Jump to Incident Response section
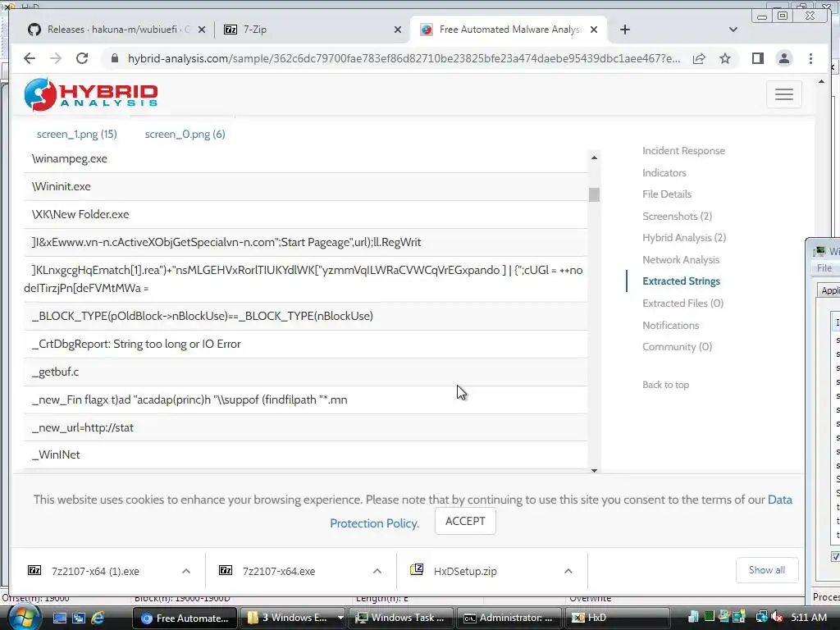Image resolution: width=840 pixels, height=630 pixels. [683, 151]
